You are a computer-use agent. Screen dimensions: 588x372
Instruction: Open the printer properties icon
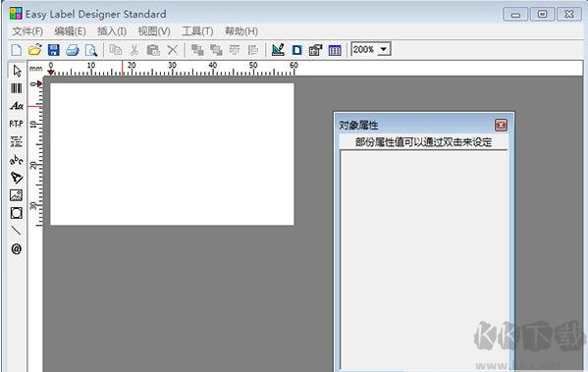316,50
